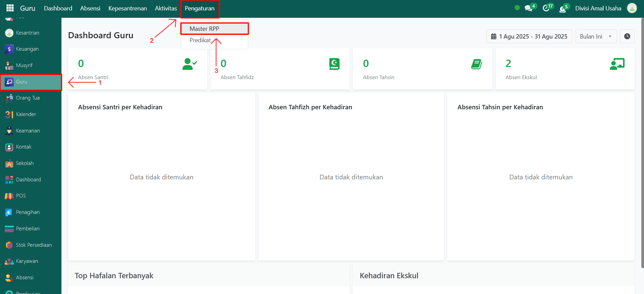
Task: Open the activities clock icon with badge 17
Action: (x=546, y=8)
